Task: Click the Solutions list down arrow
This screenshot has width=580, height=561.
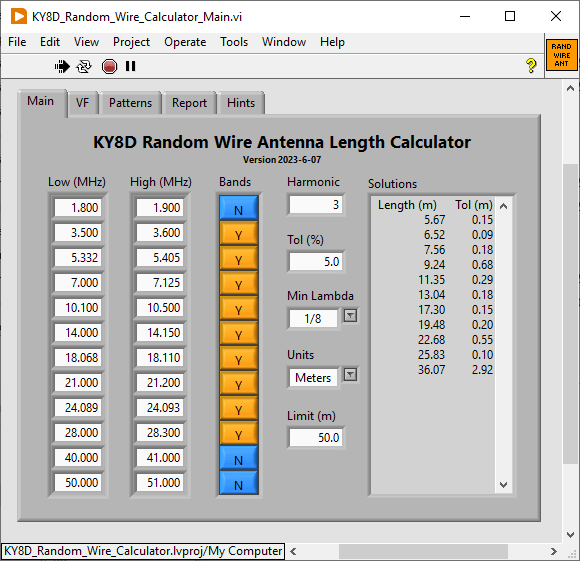Action: click(503, 484)
